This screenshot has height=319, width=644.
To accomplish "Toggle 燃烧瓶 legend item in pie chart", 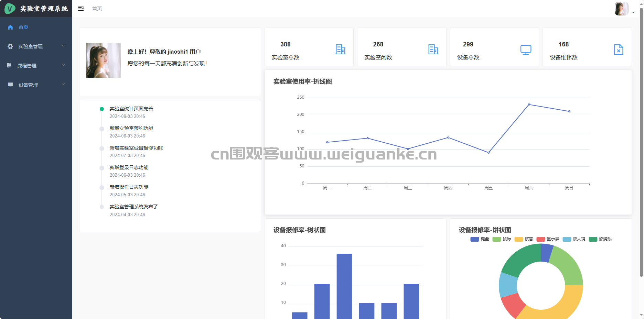I will coord(600,239).
